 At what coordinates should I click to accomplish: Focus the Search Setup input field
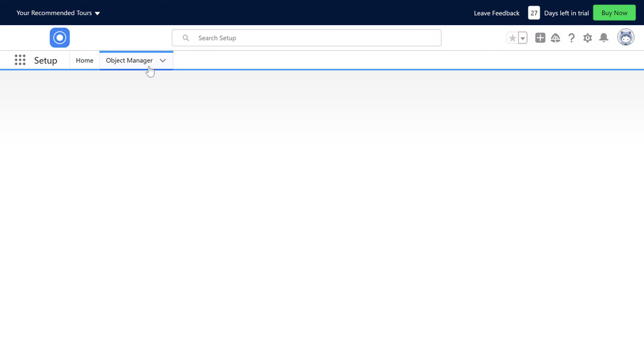coord(314,38)
